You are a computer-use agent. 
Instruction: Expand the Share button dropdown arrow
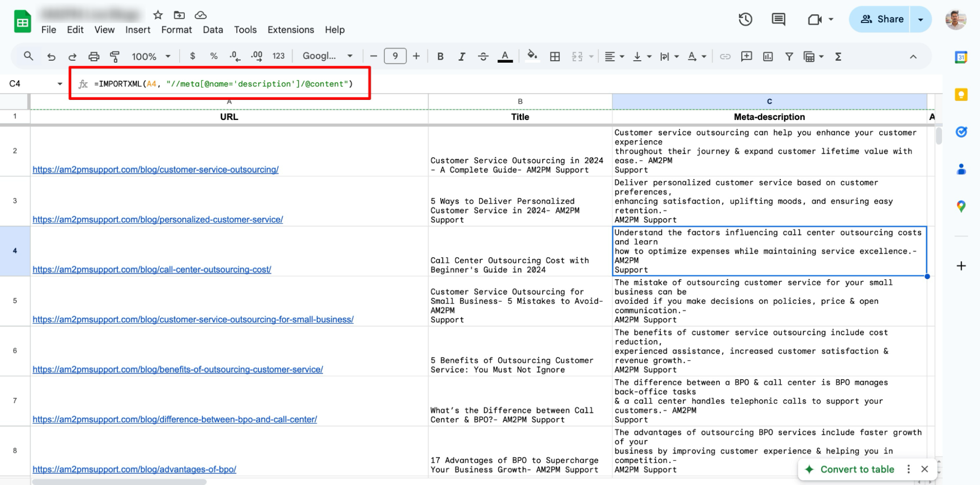(921, 19)
